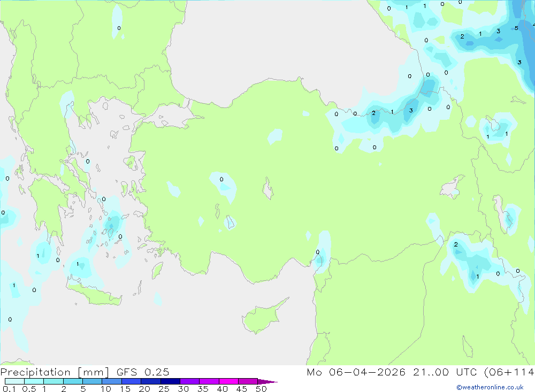Select the 2–5 mm legend swatch
This screenshot has height=392, width=535.
coord(73,381)
